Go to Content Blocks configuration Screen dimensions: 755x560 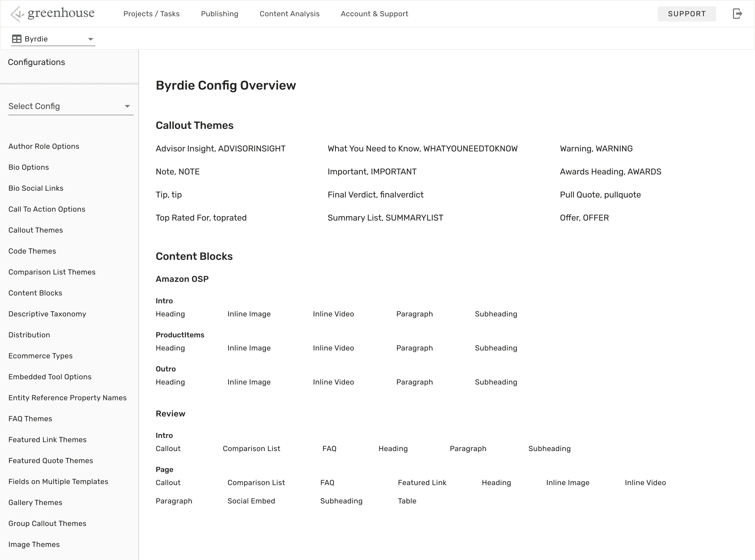pos(35,293)
